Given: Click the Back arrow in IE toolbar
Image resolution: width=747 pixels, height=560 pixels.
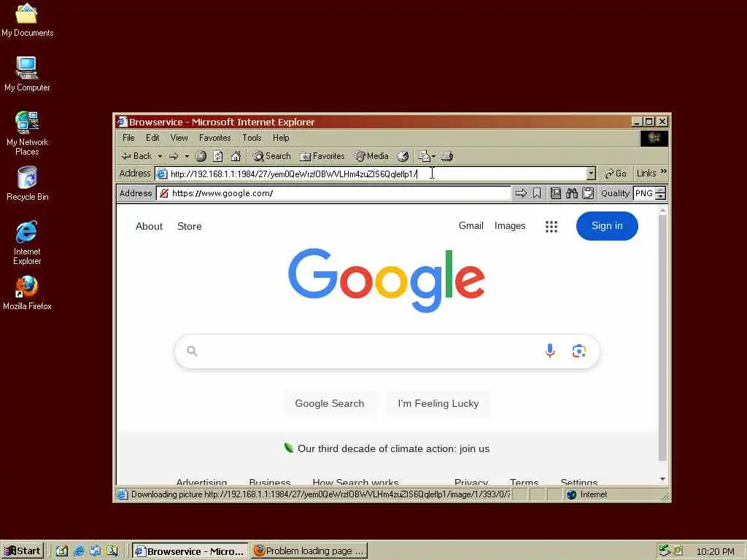Looking at the screenshot, I should point(136,156).
